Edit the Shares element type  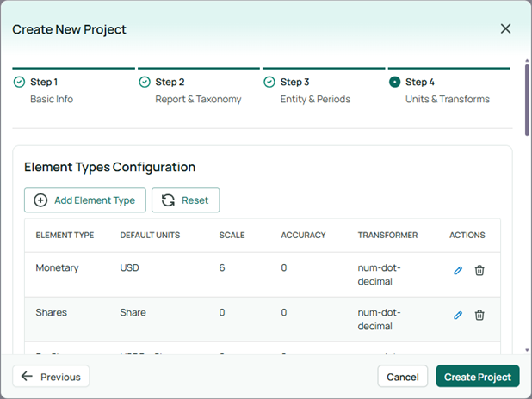458,316
